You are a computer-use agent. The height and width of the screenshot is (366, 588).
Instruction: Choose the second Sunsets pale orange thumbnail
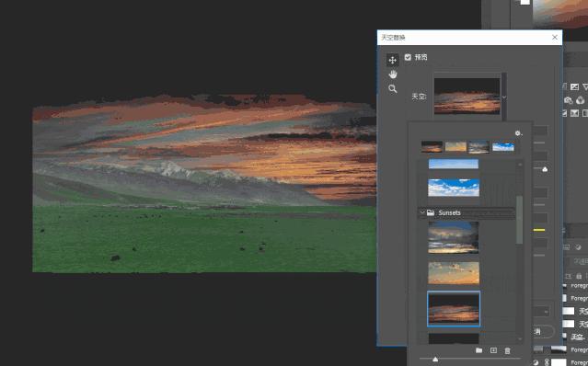click(x=454, y=273)
